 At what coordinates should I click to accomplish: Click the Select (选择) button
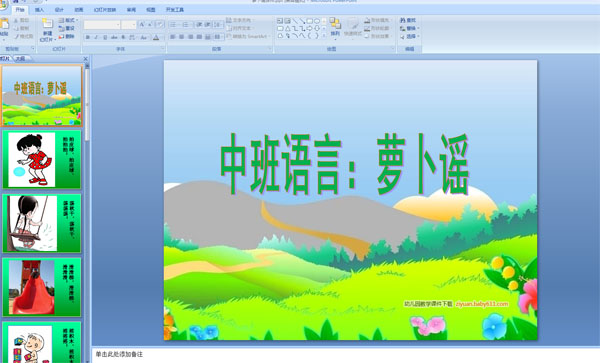(x=410, y=36)
